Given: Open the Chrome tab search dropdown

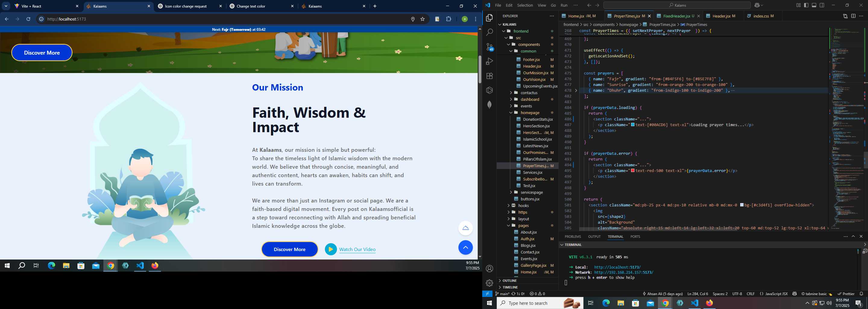Looking at the screenshot, I should (x=6, y=6).
